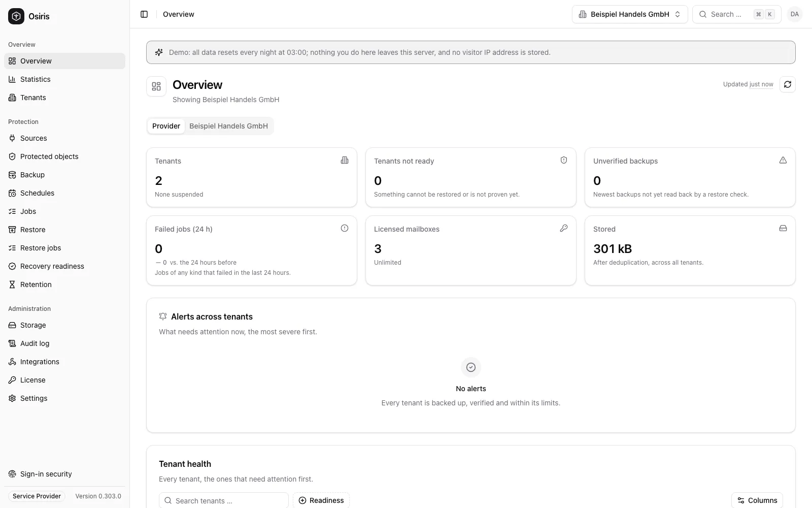This screenshot has height=508, width=812.
Task: Open the Jobs list in the sidebar
Action: (64, 211)
